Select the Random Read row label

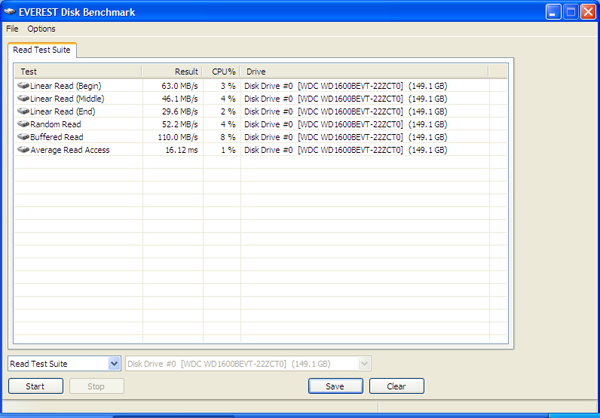click(x=56, y=124)
